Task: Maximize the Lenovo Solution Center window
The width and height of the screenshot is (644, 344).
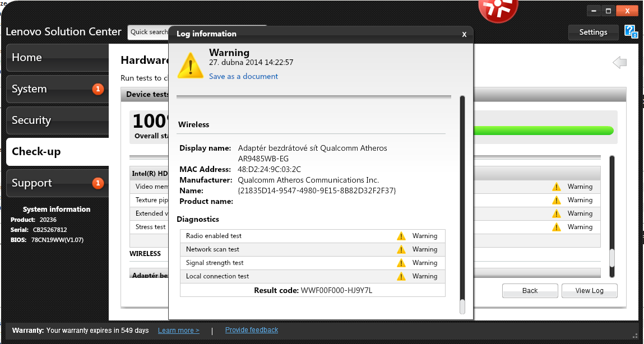Action: click(x=608, y=11)
